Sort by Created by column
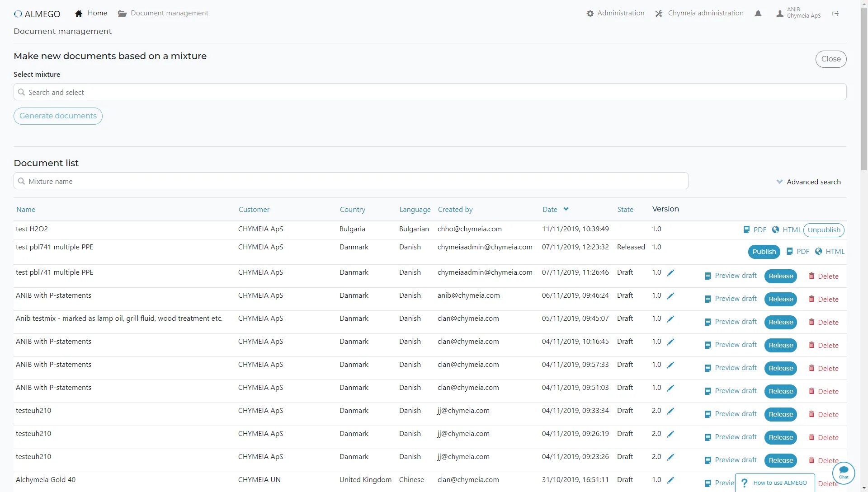Screen dimensions: 868x492 (x=455, y=210)
